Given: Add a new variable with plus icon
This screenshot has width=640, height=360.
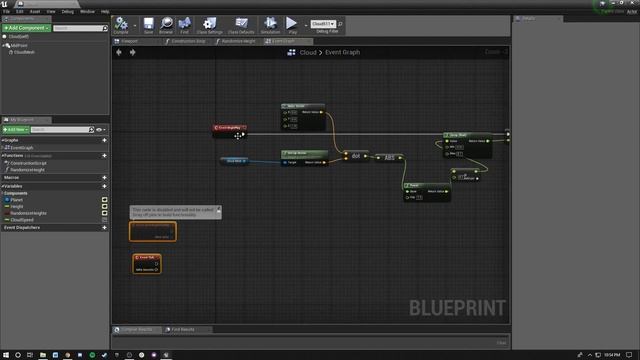Looking at the screenshot, I should [x=104, y=186].
